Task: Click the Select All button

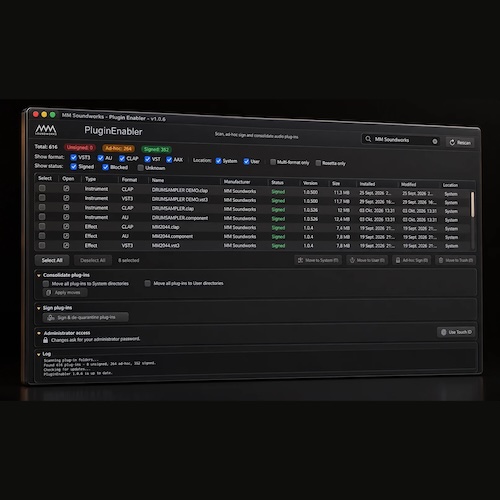Action: coord(52,260)
